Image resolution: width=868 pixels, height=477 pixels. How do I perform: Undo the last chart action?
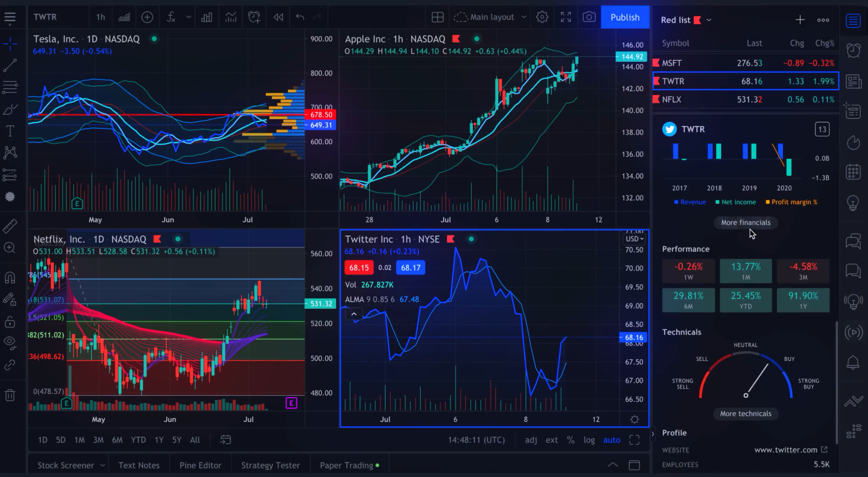(x=300, y=17)
